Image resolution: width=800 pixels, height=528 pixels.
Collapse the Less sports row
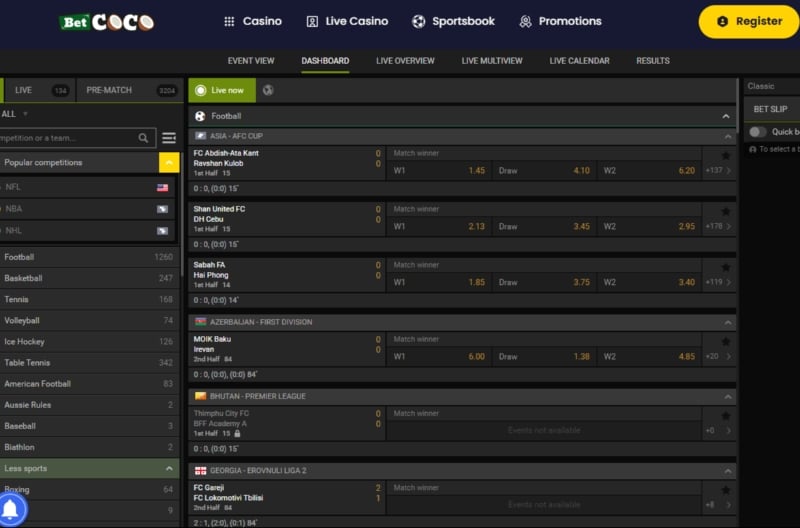89,468
